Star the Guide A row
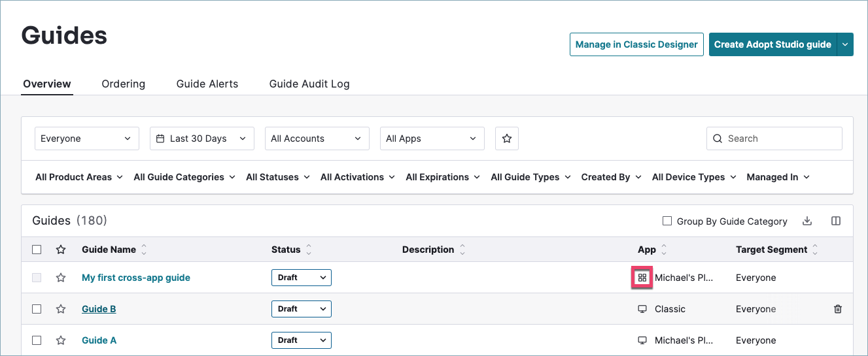Viewport: 868px width, 356px height. point(61,340)
